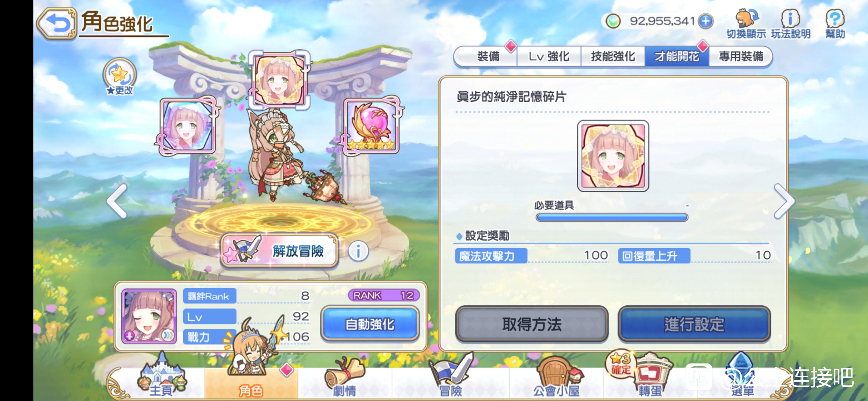This screenshot has width=868, height=401.
Task: Show next character with right chevron
Action: [784, 201]
